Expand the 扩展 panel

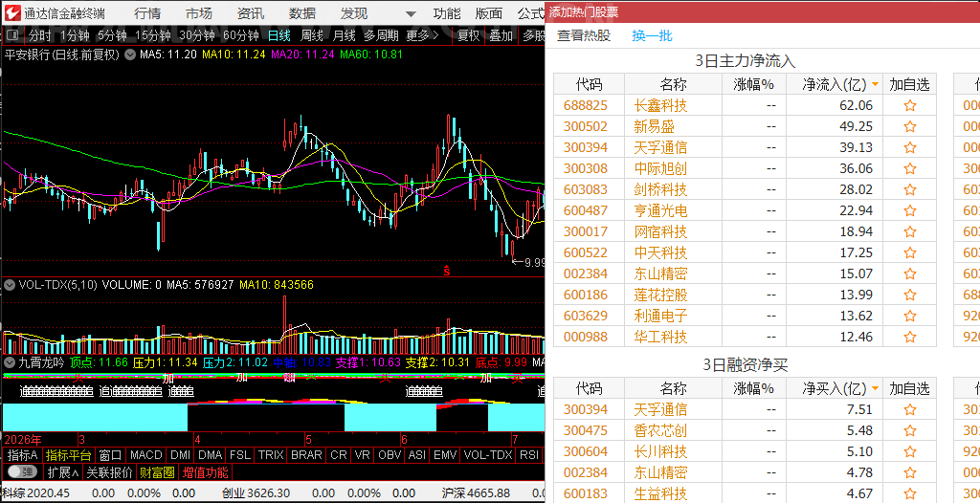[x=63, y=472]
